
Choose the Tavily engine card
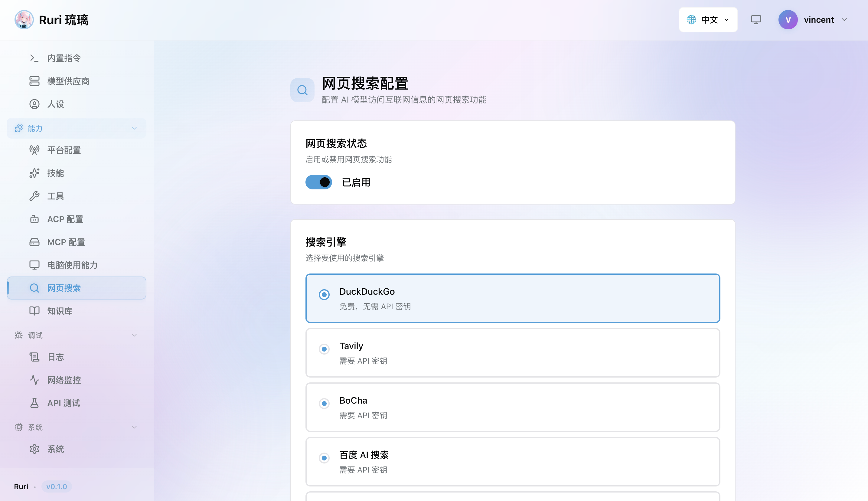coord(513,353)
